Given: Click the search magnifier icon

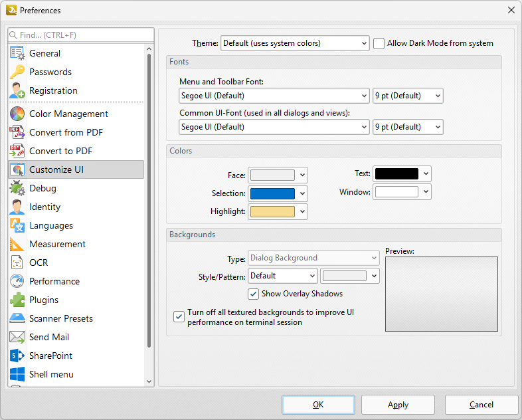Looking at the screenshot, I should tap(13, 35).
